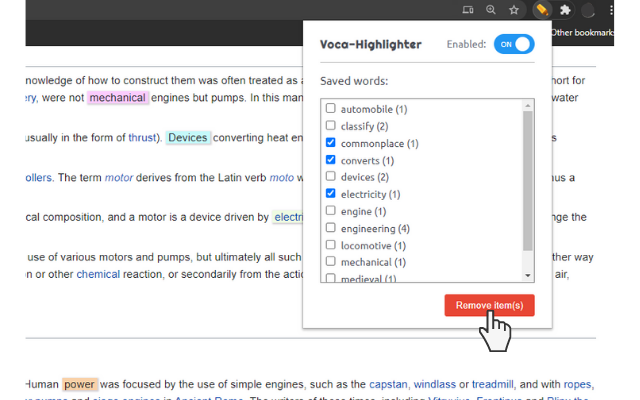This screenshot has width=640, height=400.
Task: Click the partially hidden electri highlighted word
Action: tap(287, 217)
